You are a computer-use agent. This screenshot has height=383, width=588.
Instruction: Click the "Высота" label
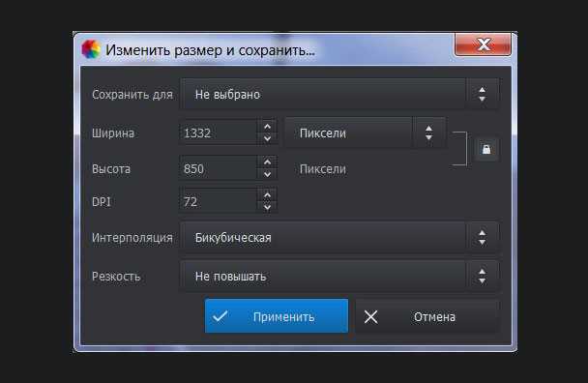coord(111,169)
